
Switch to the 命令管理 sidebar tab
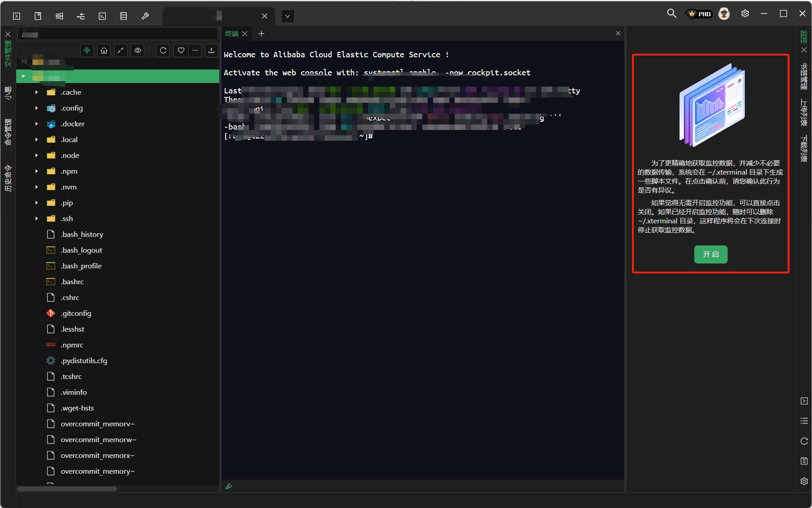8,132
